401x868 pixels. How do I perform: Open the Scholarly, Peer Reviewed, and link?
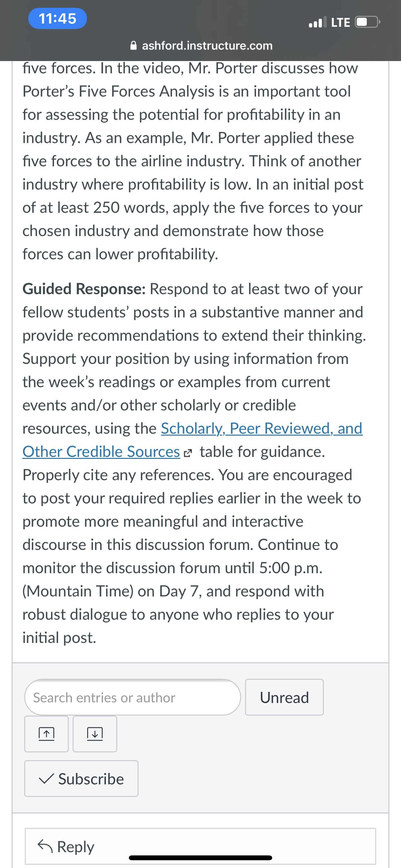[262, 429]
